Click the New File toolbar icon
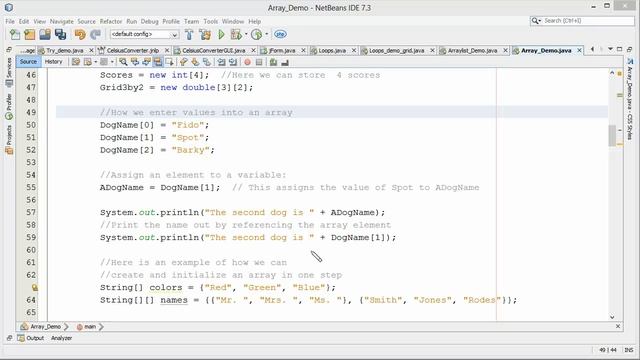This screenshot has height=360, width=640. (x=15, y=35)
